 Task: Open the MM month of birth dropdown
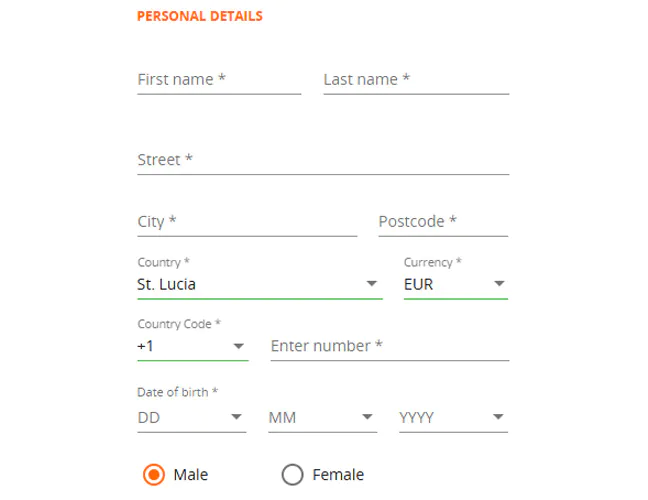click(x=310, y=418)
